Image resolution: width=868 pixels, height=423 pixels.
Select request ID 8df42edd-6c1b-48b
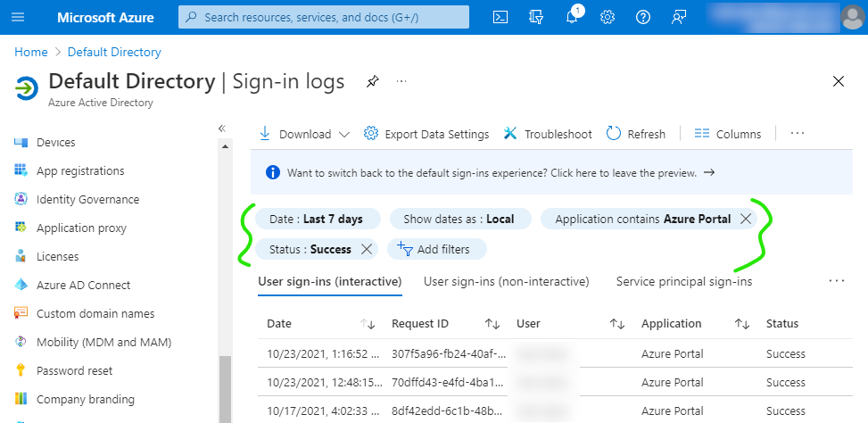click(x=449, y=411)
